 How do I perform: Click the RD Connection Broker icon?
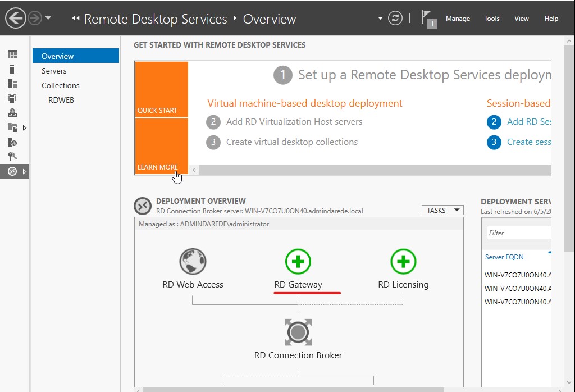[x=298, y=332]
